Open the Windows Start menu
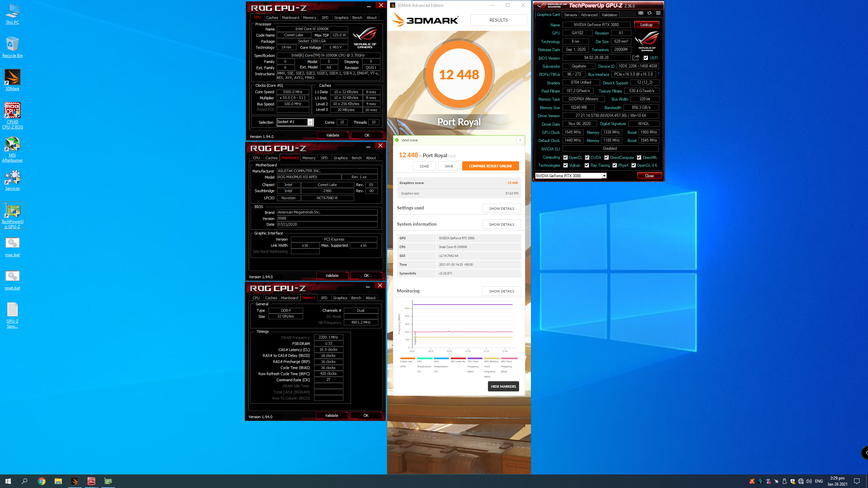Screen dimensions: 868x488 click(x=8, y=481)
